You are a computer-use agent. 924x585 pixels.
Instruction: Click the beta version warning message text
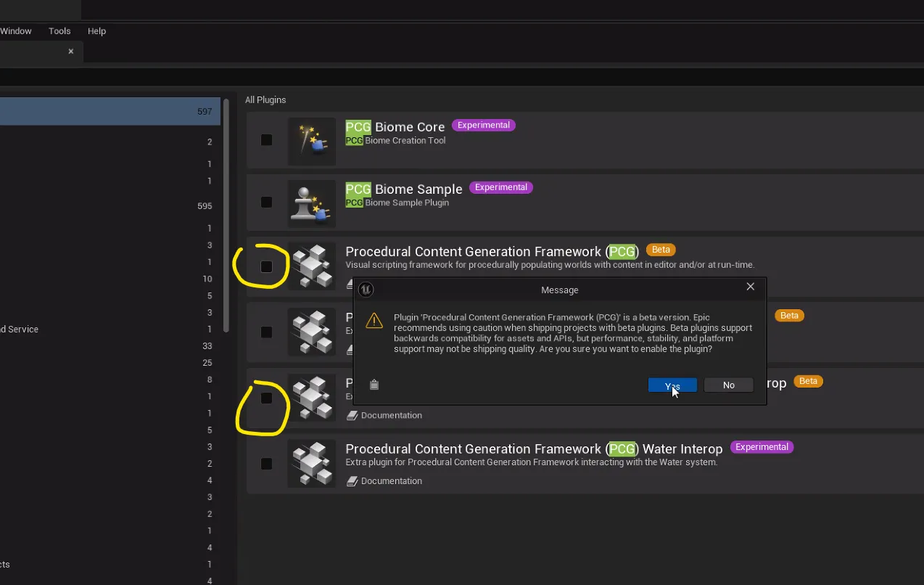[573, 333]
